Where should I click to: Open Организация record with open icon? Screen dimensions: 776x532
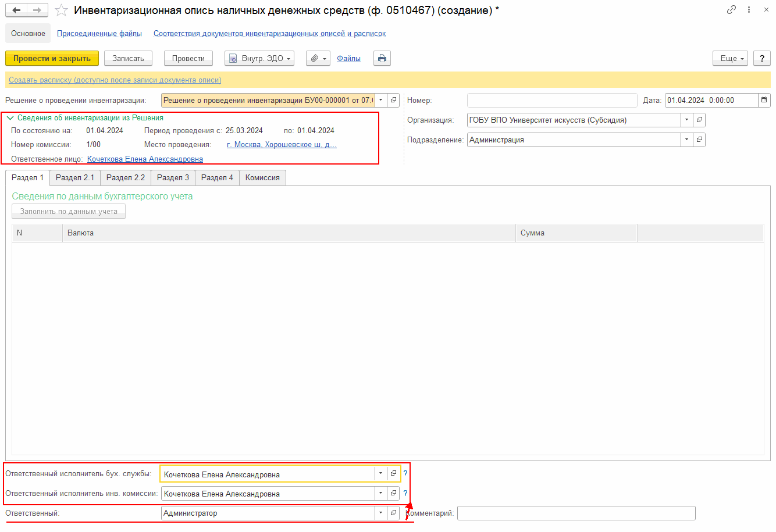pos(699,120)
